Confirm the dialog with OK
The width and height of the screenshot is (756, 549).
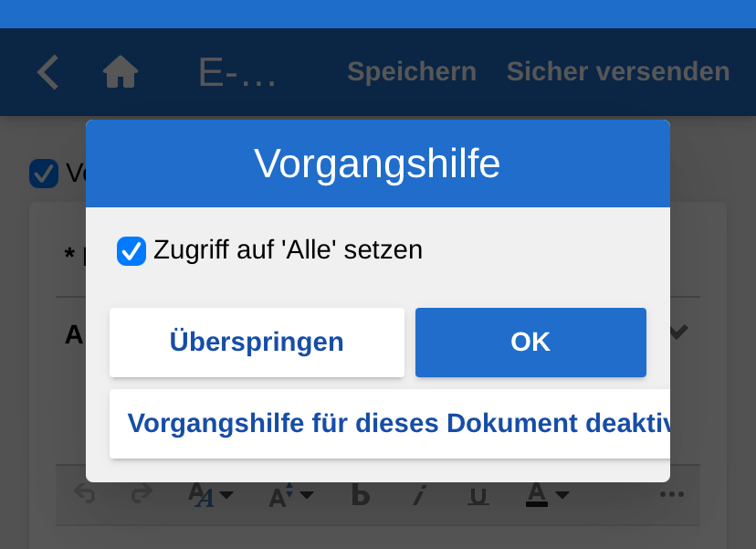pos(530,343)
